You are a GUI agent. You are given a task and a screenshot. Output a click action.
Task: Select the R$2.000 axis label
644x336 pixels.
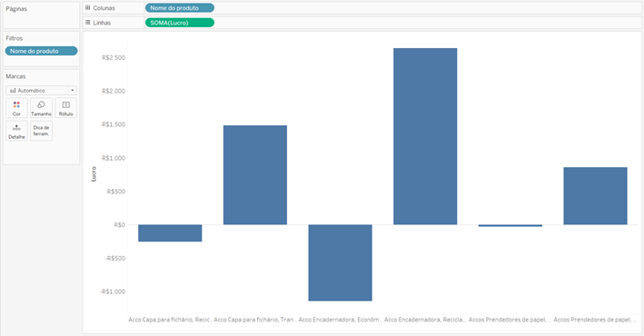pos(114,91)
